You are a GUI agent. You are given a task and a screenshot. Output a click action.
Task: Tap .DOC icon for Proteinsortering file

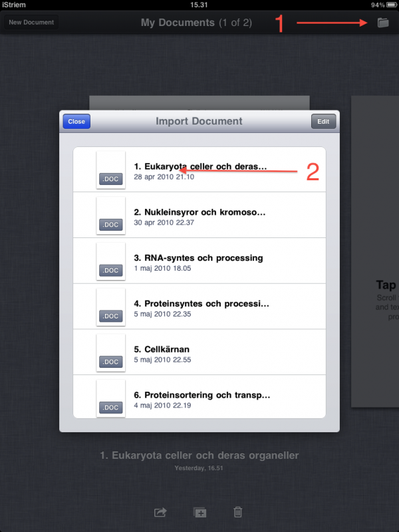(111, 398)
